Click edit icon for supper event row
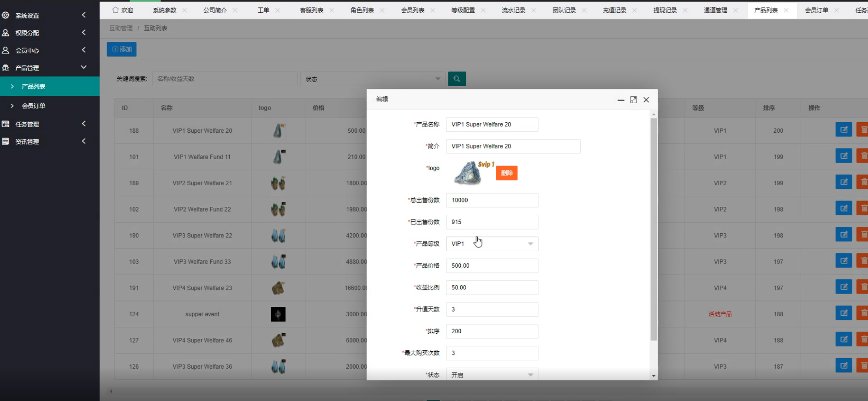This screenshot has height=401, width=868. pos(843,313)
